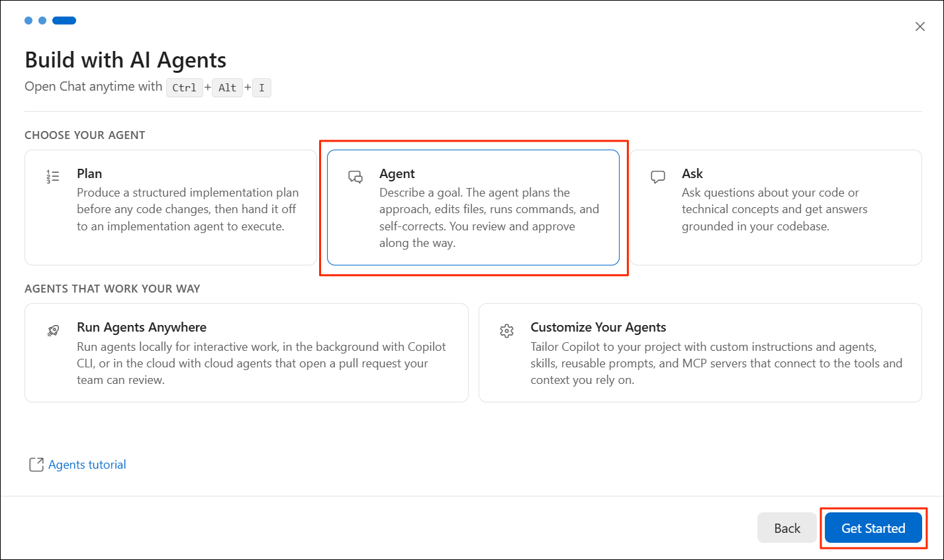Select the current step pill indicator
The image size is (944, 560).
click(x=64, y=21)
